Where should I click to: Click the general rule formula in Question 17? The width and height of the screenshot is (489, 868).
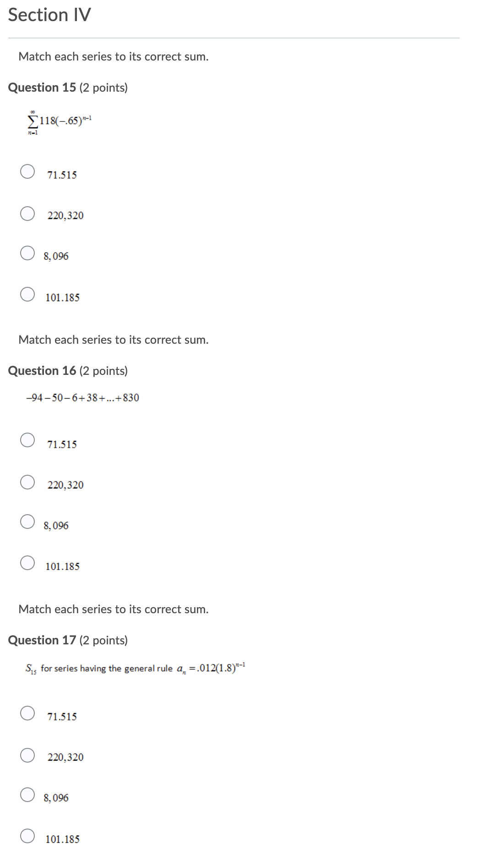tap(136, 668)
